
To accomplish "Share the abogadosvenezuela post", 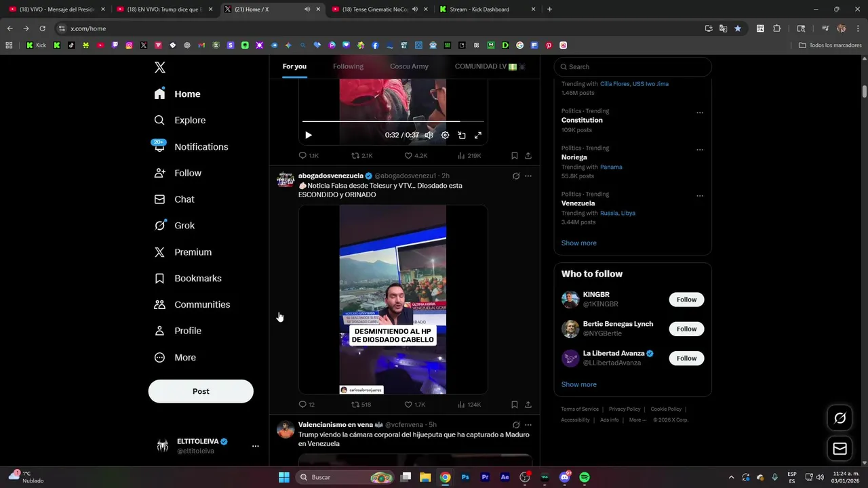I will pos(528,405).
